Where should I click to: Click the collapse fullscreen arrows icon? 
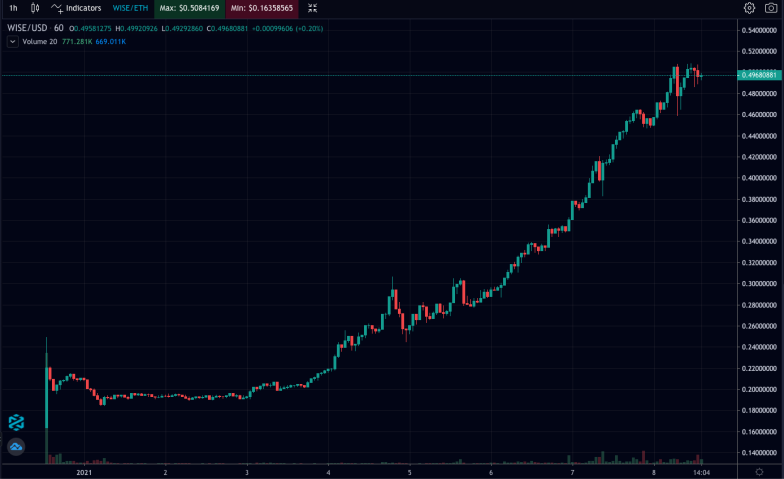pos(312,8)
